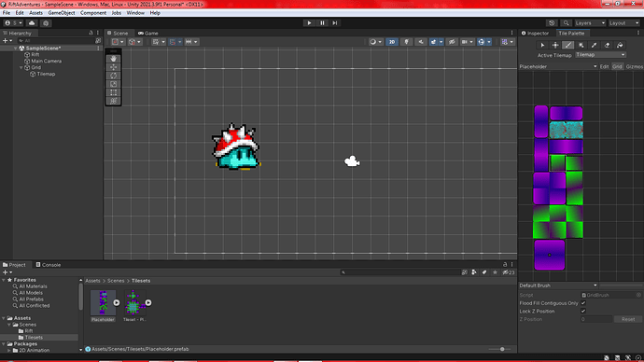Click the Step frame button
Viewport: 644px width, 362px height.
click(335, 23)
